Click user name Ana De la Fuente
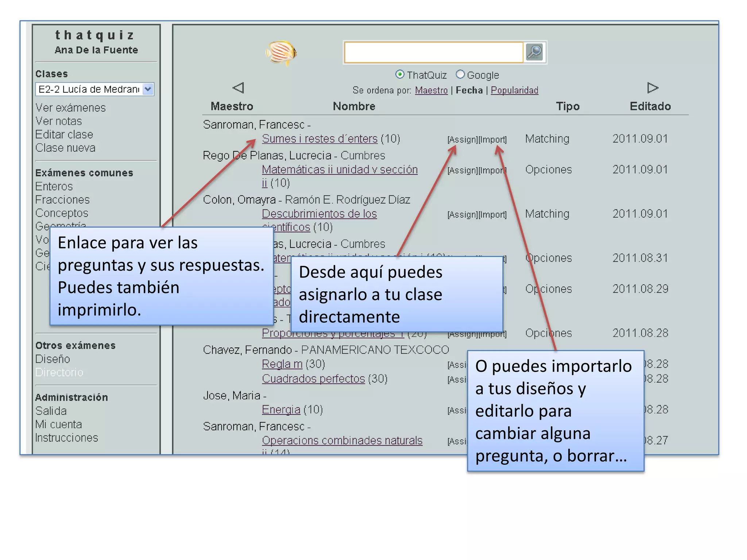747x560 pixels. coord(96,50)
